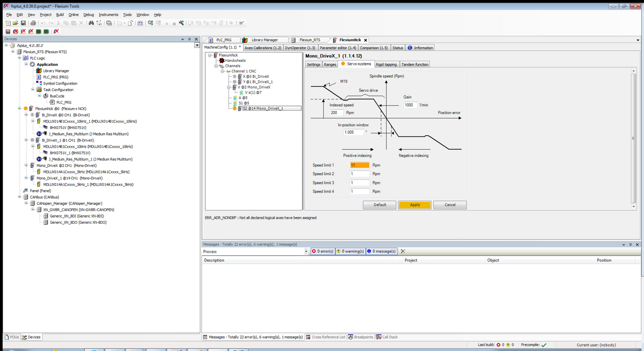Open the Instruments menu
This screenshot has width=644, height=351.
point(108,14)
